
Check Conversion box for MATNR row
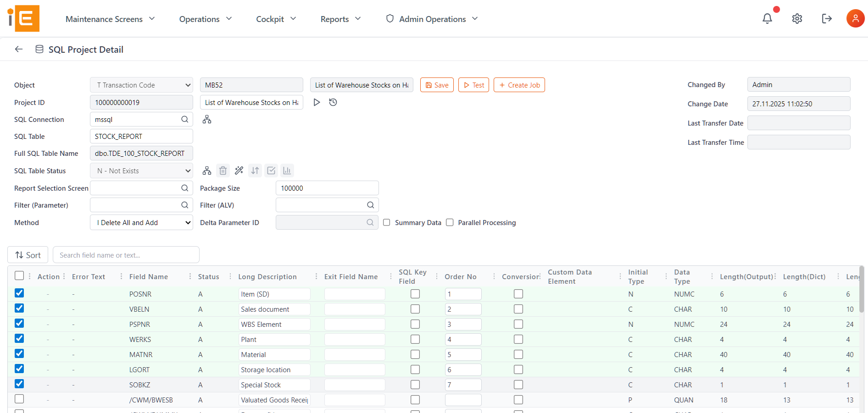518,354
